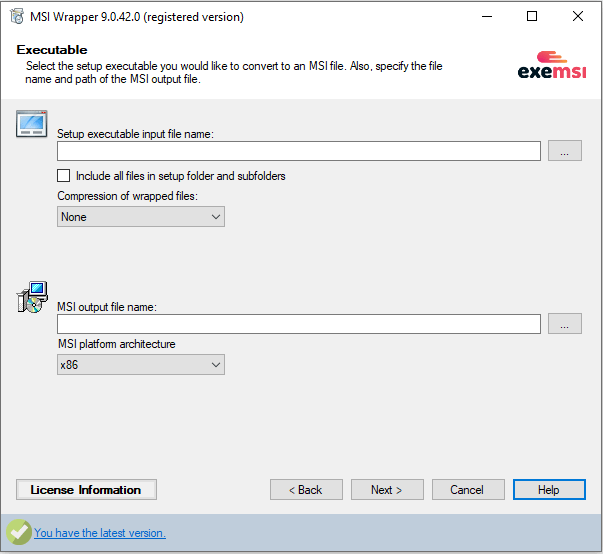The width and height of the screenshot is (603, 554).
Task: Minimize the MSI Wrapper window
Action: point(486,17)
